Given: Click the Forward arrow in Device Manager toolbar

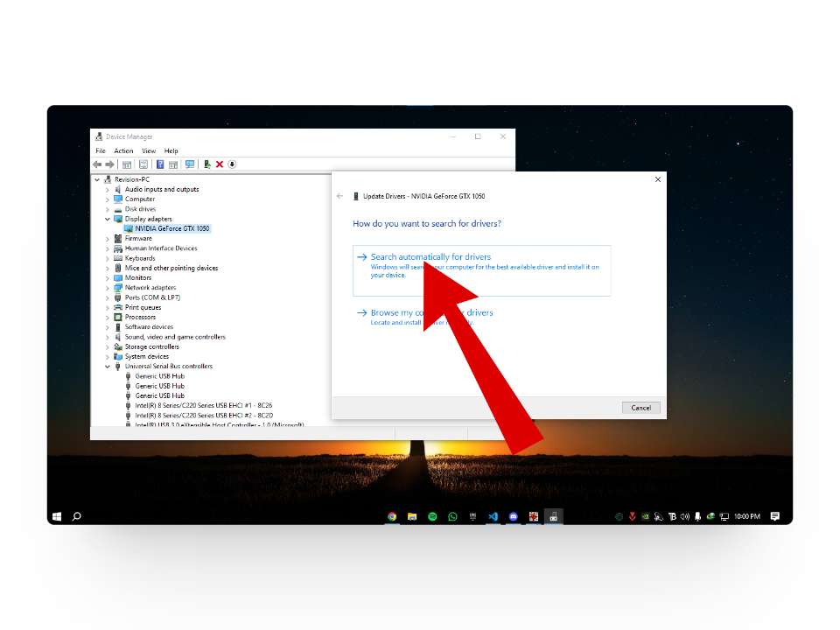Looking at the screenshot, I should point(109,164).
